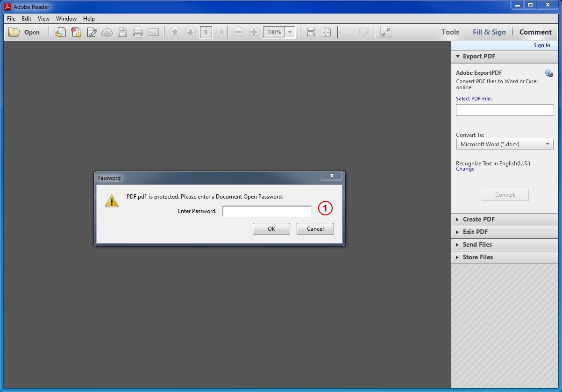Click OK in the Password dialog
Image resolution: width=562 pixels, height=392 pixels.
[271, 228]
